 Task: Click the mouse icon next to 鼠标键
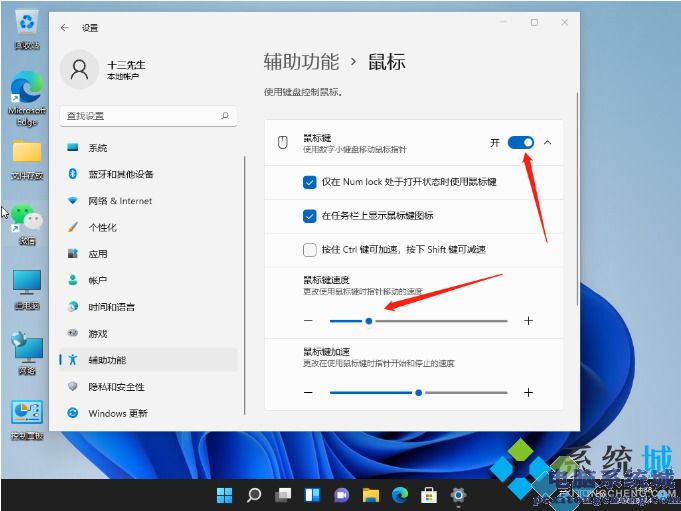pyautogui.click(x=283, y=142)
